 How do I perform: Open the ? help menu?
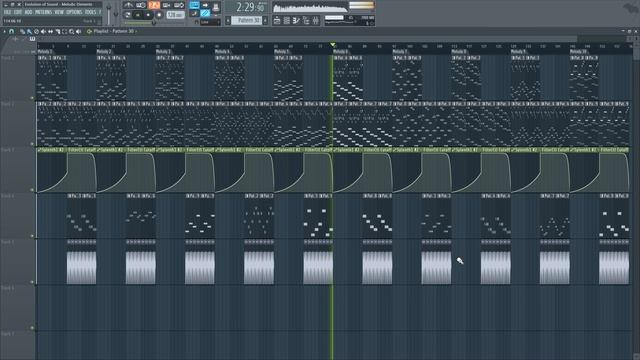100,12
